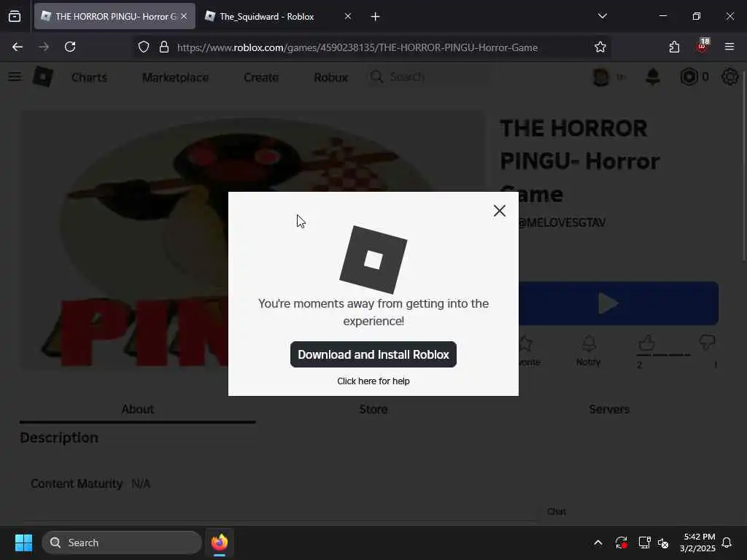View site security padlock info

164,47
